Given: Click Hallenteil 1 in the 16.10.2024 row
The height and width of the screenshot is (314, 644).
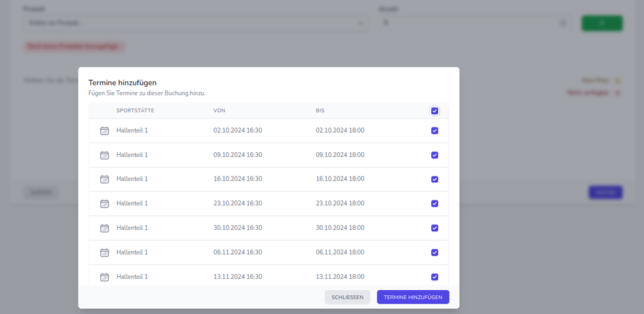Looking at the screenshot, I should click(132, 179).
